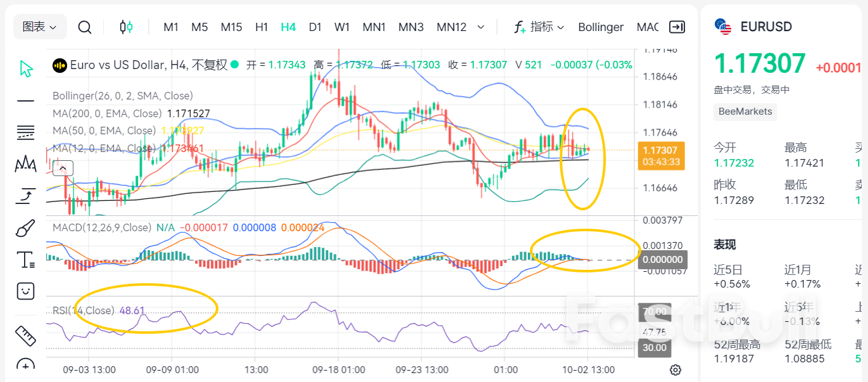Open the candlestick chart type selector
868x382 pixels.
pos(126,27)
